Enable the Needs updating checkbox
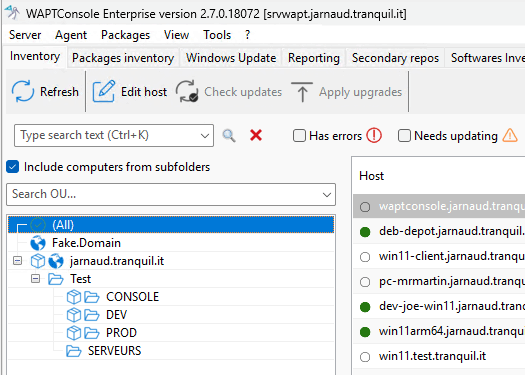 click(404, 136)
